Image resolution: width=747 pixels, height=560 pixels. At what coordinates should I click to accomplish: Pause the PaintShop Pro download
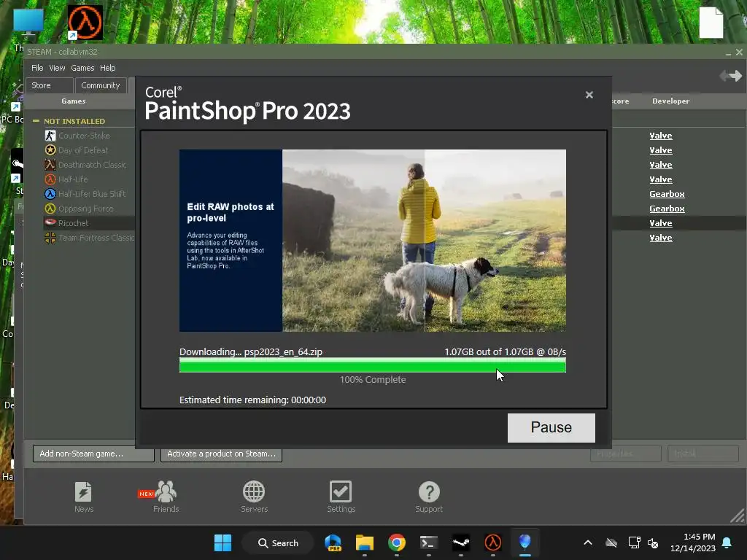point(551,427)
